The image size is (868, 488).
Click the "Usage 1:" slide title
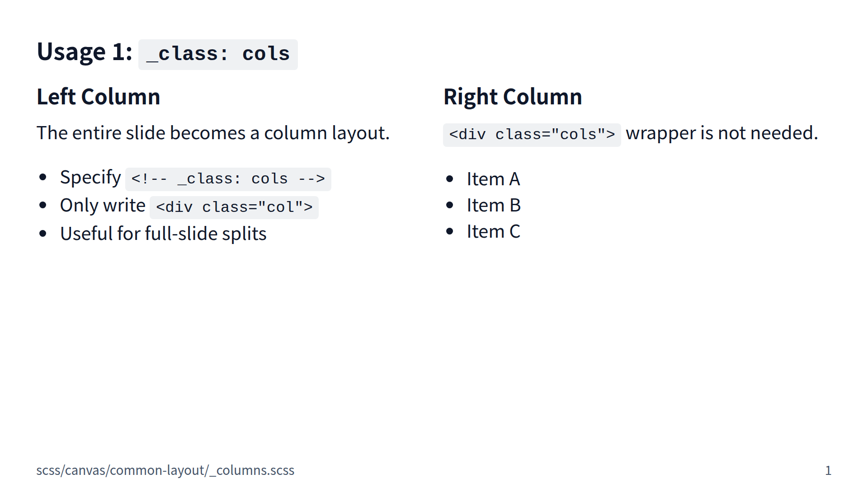pos(85,52)
